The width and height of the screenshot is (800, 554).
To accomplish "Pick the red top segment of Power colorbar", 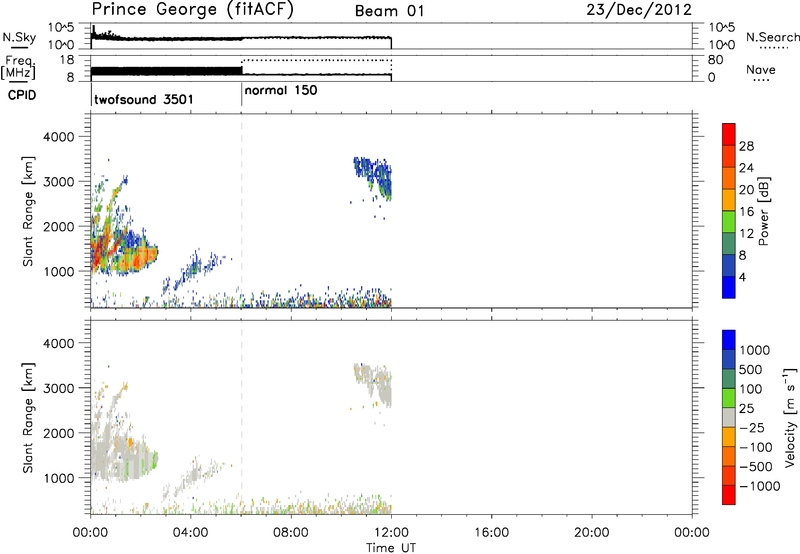I will pos(729,134).
